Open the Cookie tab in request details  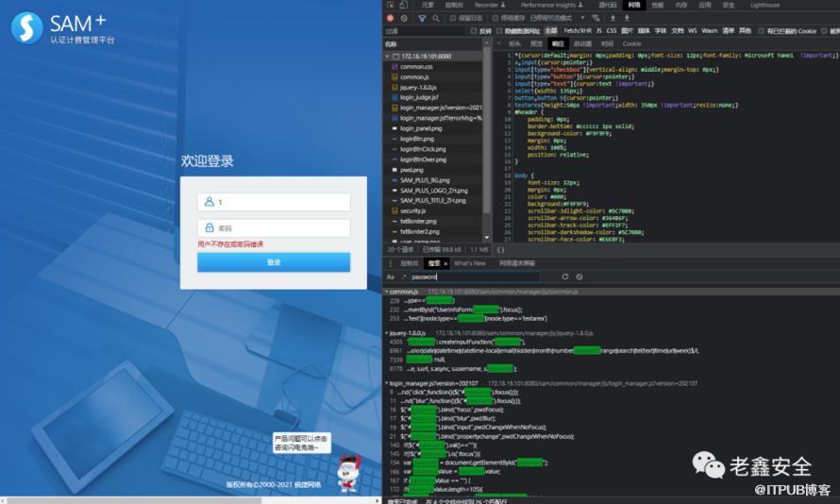click(631, 43)
